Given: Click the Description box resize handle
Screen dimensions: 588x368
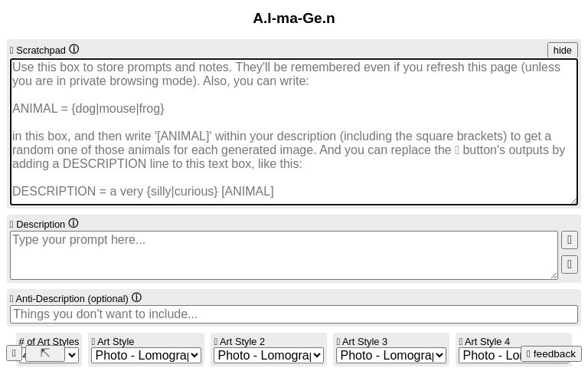Looking at the screenshot, I should pyautogui.click(x=554, y=276).
